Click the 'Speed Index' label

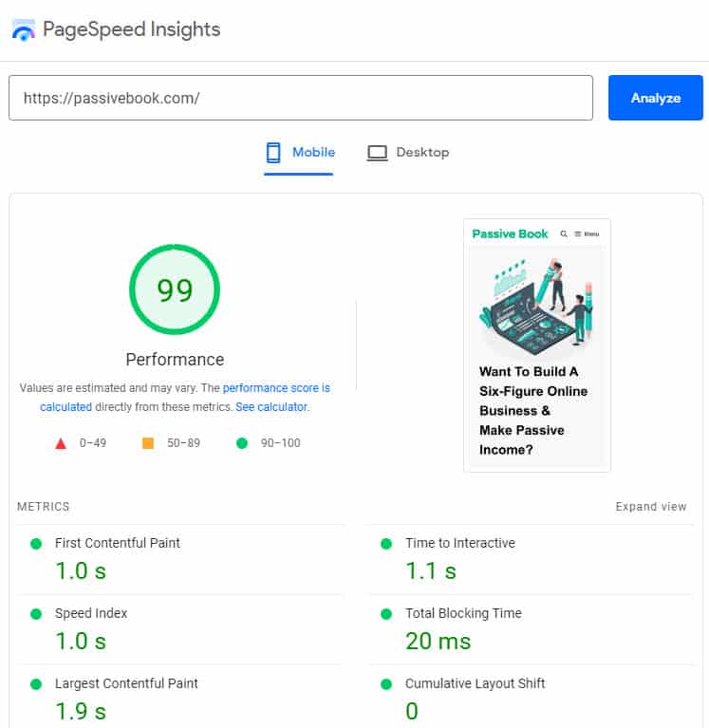pyautogui.click(x=91, y=613)
